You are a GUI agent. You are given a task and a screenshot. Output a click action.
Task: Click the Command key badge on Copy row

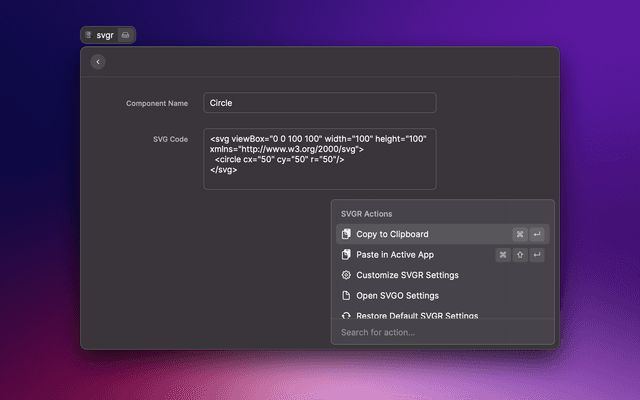(520, 234)
